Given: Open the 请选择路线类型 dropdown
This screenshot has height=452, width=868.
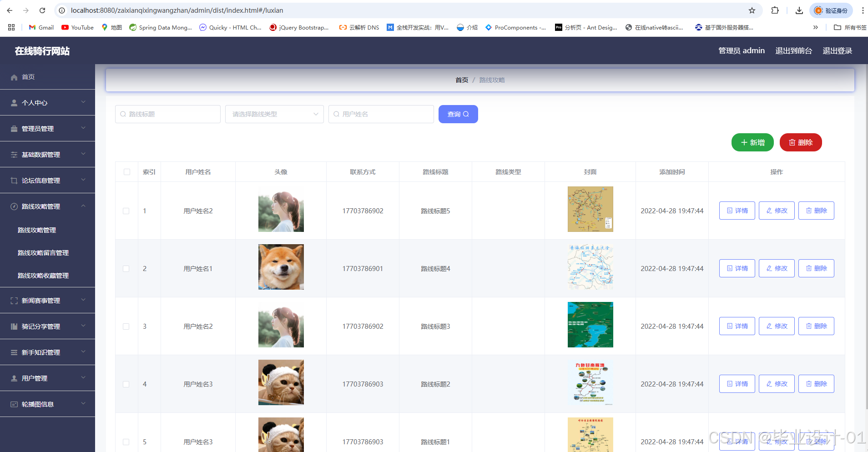Looking at the screenshot, I should pos(274,114).
